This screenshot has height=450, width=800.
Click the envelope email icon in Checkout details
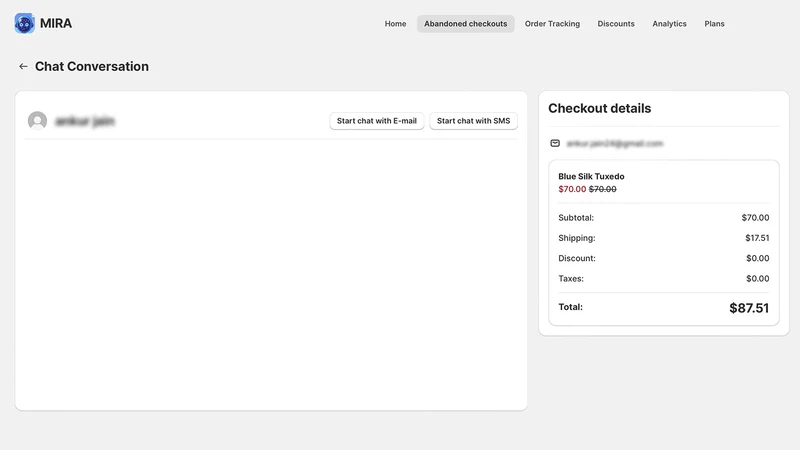(555, 143)
